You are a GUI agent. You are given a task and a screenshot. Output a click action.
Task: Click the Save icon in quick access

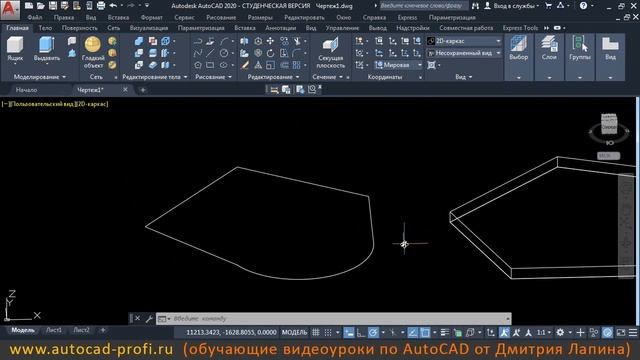point(53,6)
